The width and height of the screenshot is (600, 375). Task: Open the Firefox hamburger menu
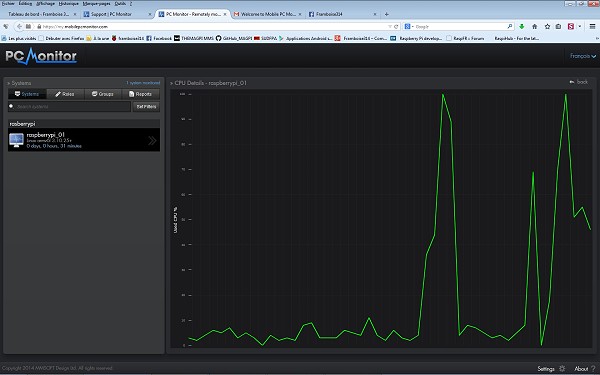point(592,26)
